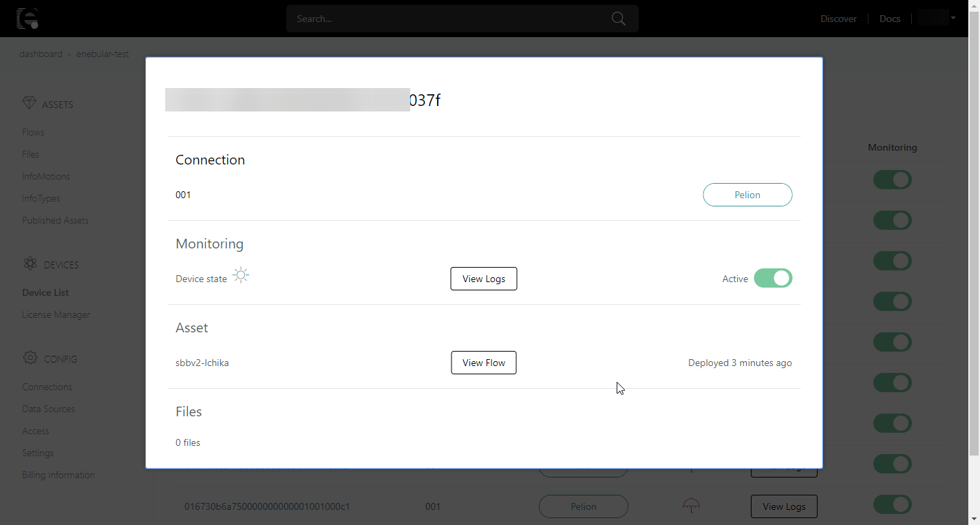Open the Docs top menu link
980x525 pixels.
pos(889,19)
